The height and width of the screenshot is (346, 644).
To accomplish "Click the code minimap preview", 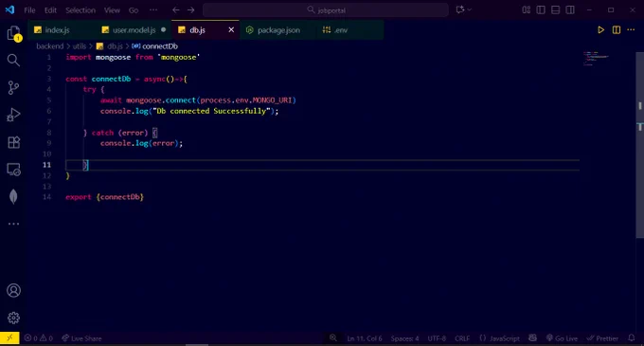I will pyautogui.click(x=596, y=59).
